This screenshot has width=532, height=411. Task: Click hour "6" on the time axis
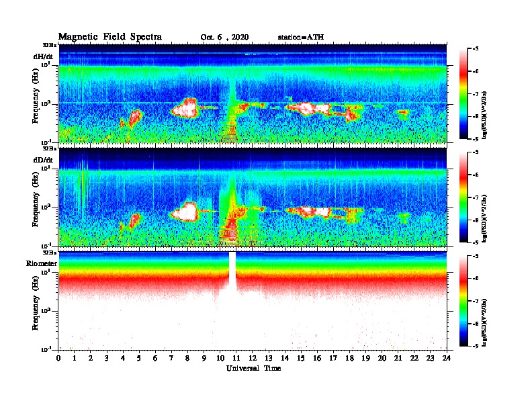(155, 359)
